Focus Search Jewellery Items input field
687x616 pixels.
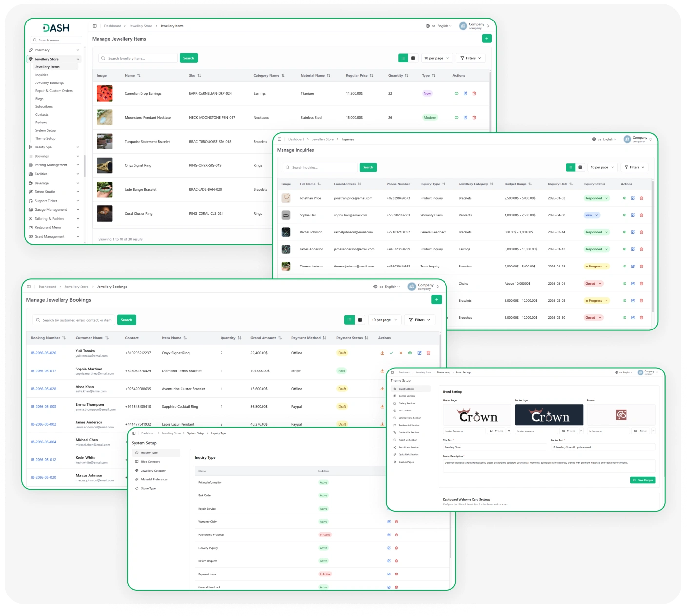(138, 58)
